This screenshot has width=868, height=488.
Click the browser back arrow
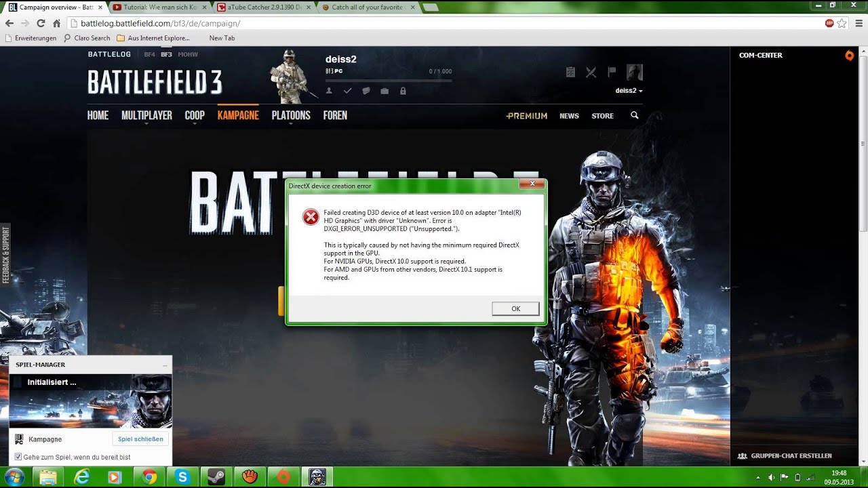tap(9, 23)
